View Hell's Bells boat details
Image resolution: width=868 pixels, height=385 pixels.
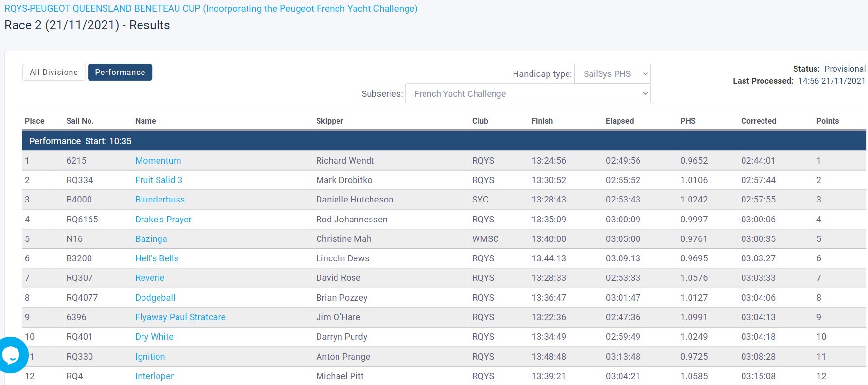pos(157,258)
